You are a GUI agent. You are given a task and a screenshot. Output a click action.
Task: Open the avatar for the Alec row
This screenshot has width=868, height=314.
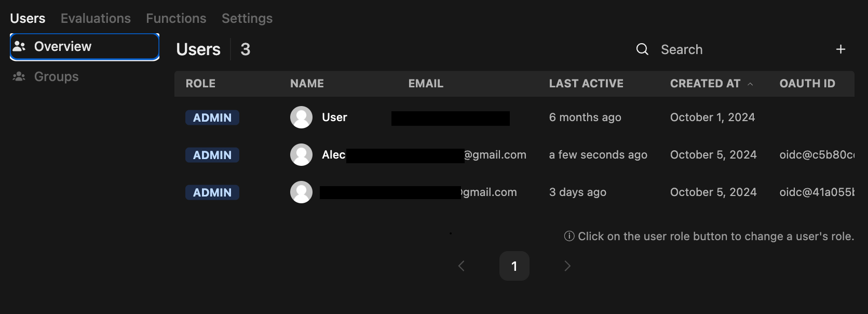pos(301,155)
